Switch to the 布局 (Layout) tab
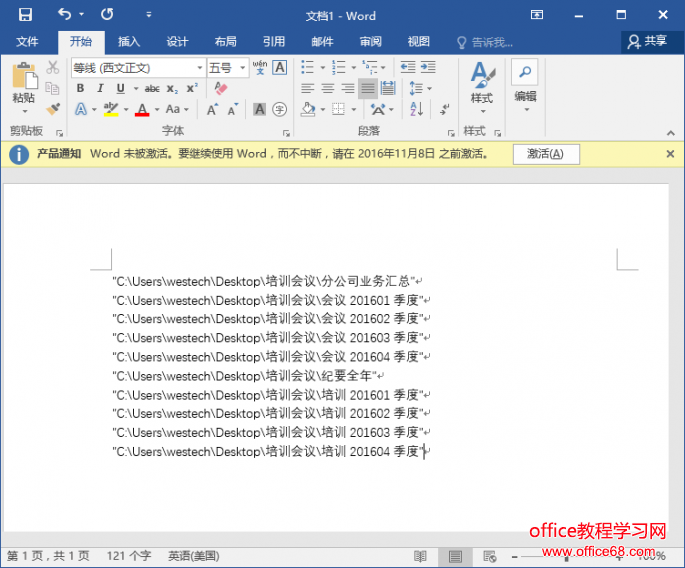The image size is (685, 568). pos(225,42)
